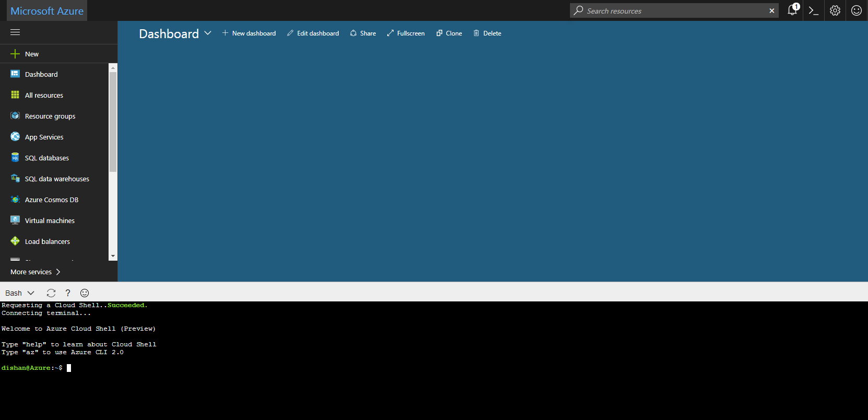Toggle the hamburger sidebar menu
This screenshot has height=420, width=868.
pos(15,32)
